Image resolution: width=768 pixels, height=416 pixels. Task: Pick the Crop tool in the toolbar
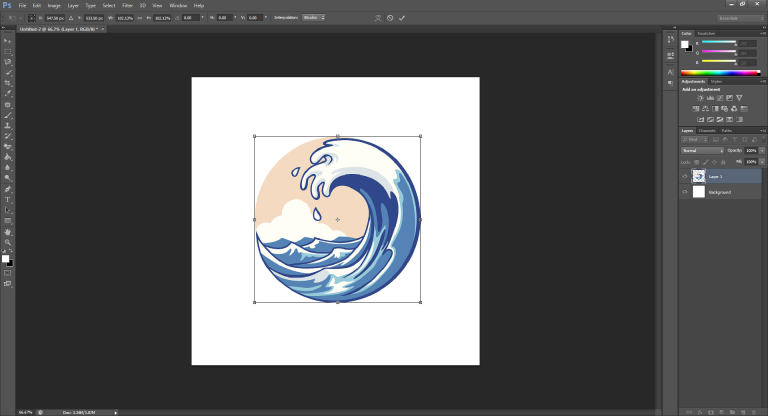[x=8, y=83]
